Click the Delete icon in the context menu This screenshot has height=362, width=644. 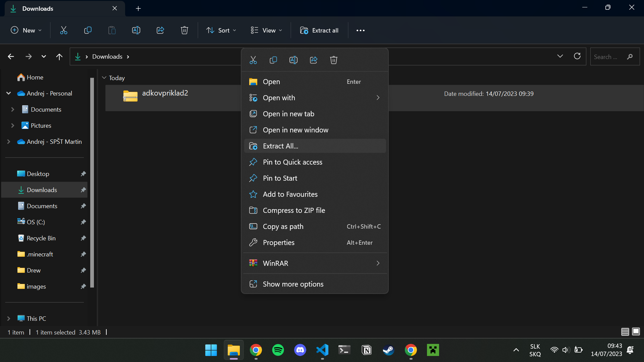334,60
